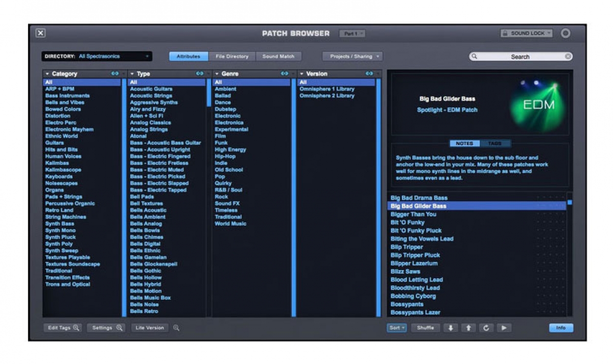The width and height of the screenshot is (613, 364).
Task: Click the Settings button
Action: (x=106, y=328)
